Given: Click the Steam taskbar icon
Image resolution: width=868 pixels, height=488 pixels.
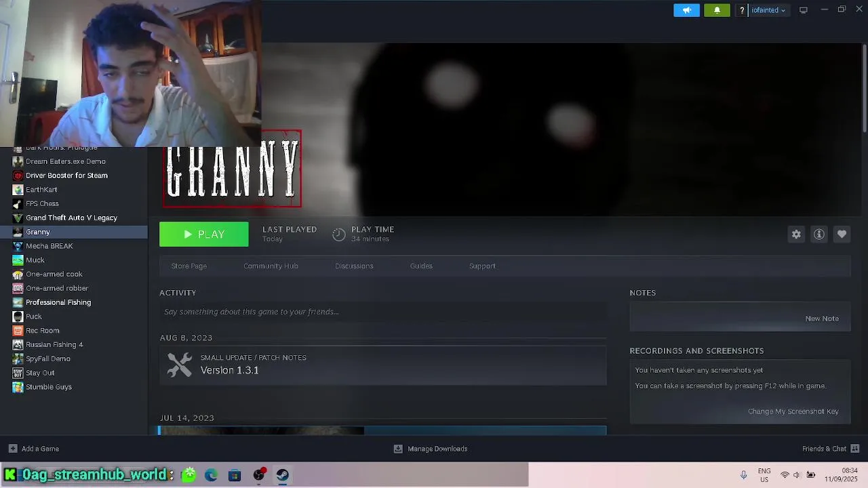Looking at the screenshot, I should [283, 475].
